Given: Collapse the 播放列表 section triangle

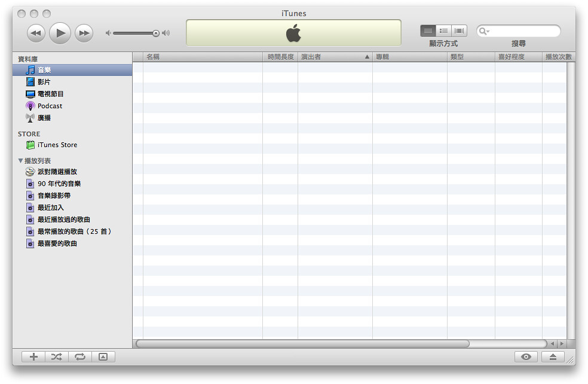Looking at the screenshot, I should (21, 161).
